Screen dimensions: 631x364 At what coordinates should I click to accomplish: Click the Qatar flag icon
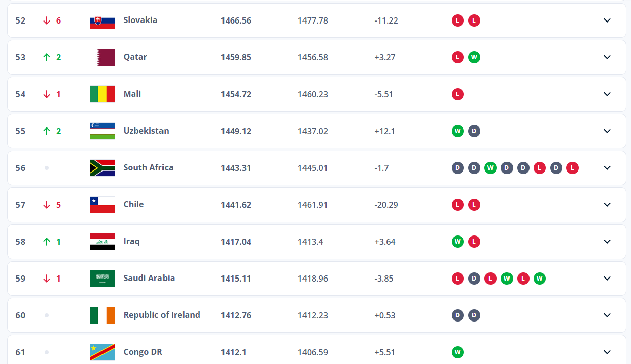[103, 57]
